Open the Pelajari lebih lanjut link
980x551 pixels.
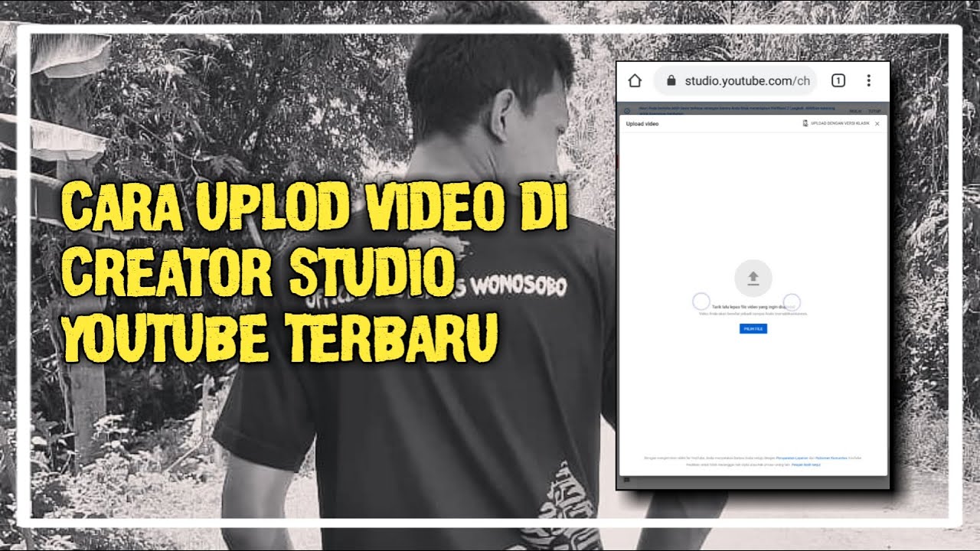[x=806, y=465]
